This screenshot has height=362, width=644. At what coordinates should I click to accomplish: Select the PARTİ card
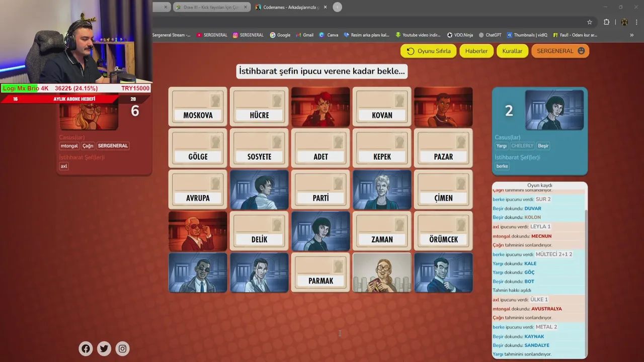pos(320,190)
